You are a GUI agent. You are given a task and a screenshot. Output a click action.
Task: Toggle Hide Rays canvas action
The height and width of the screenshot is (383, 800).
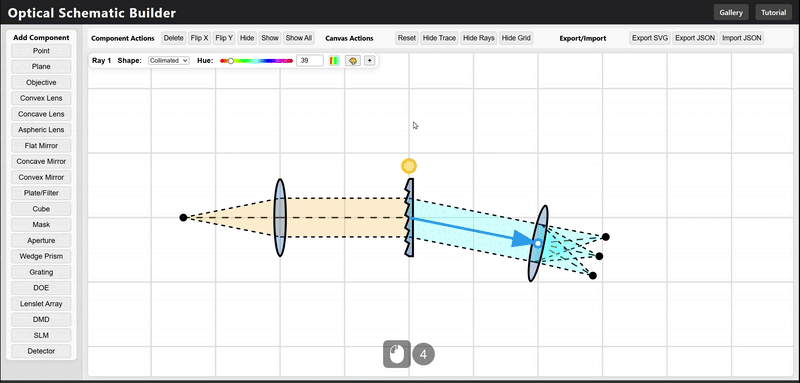(x=479, y=38)
